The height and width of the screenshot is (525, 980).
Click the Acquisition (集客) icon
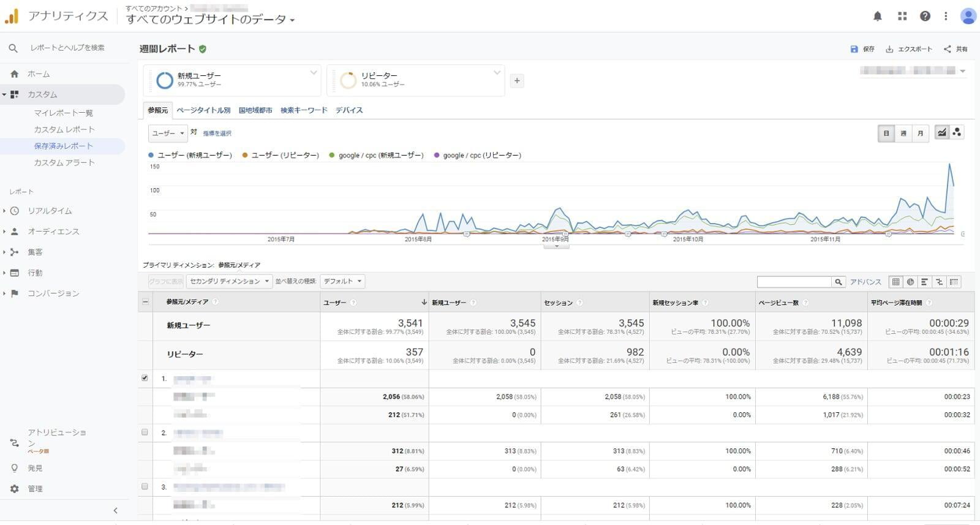click(15, 252)
